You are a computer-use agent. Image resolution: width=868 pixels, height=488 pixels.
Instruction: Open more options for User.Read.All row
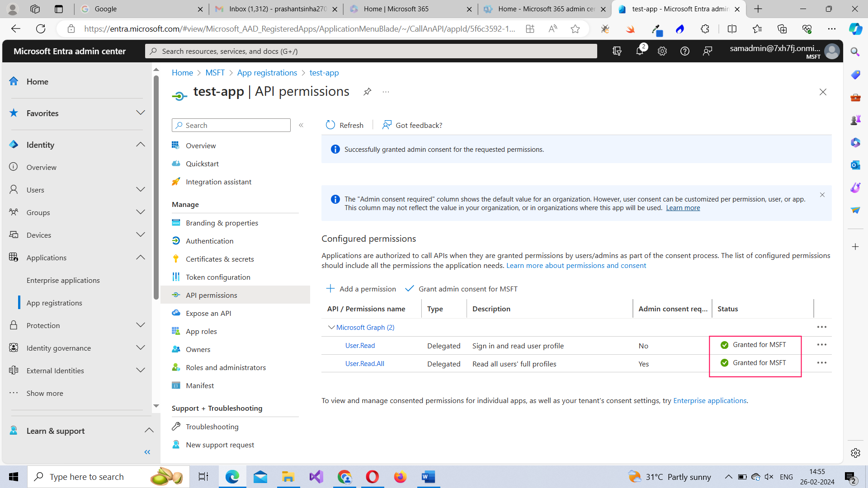822,363
